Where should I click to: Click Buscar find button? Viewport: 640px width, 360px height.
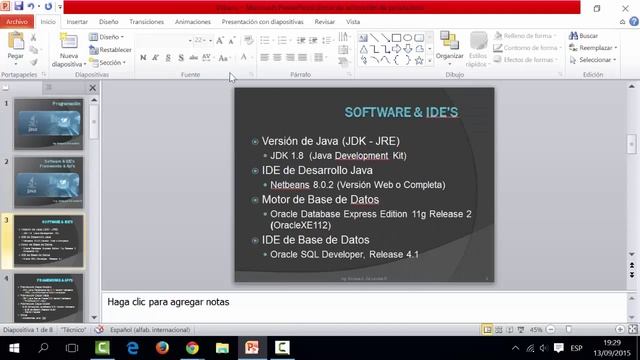pyautogui.click(x=584, y=36)
